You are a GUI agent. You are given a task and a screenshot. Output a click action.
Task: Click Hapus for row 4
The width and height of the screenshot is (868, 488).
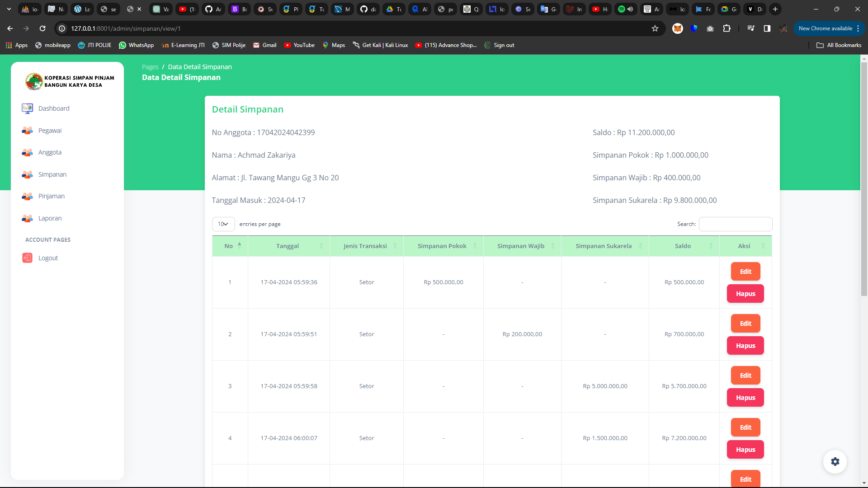pos(745,450)
